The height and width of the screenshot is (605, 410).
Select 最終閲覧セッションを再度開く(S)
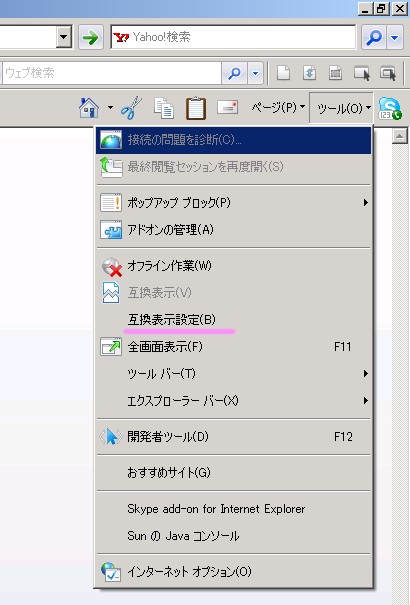pos(233,167)
